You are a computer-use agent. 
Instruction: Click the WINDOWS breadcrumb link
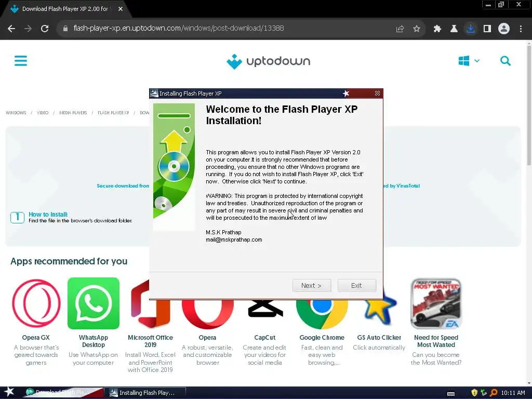16,113
